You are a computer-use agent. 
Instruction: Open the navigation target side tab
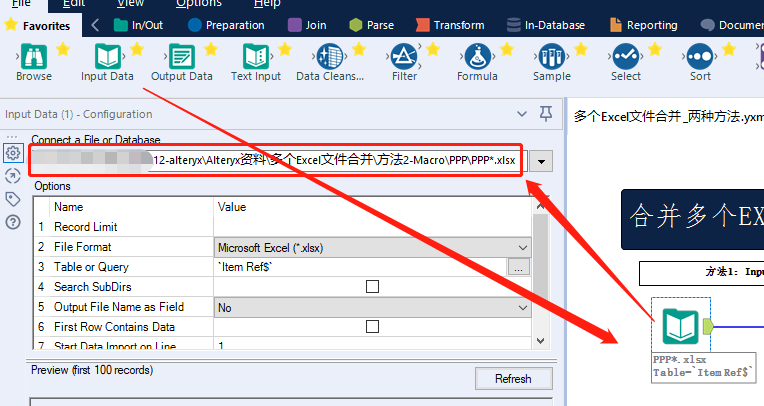13,176
